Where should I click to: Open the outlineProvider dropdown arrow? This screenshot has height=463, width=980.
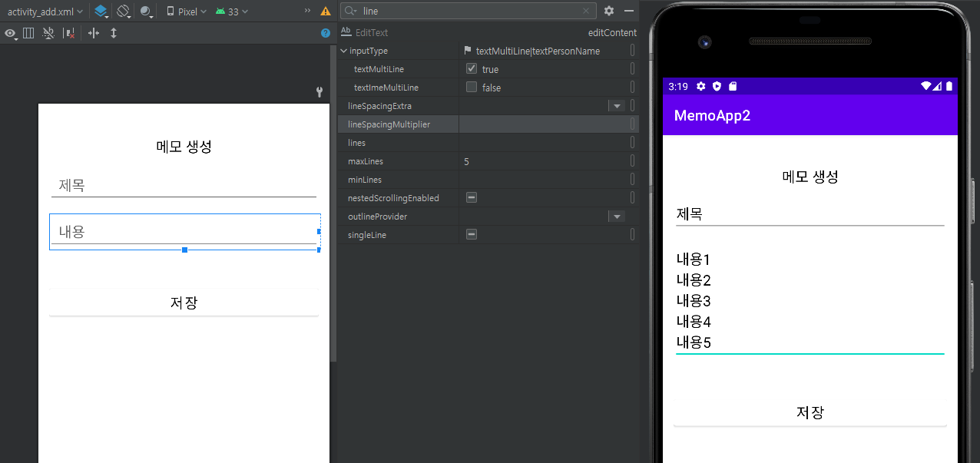[616, 217]
